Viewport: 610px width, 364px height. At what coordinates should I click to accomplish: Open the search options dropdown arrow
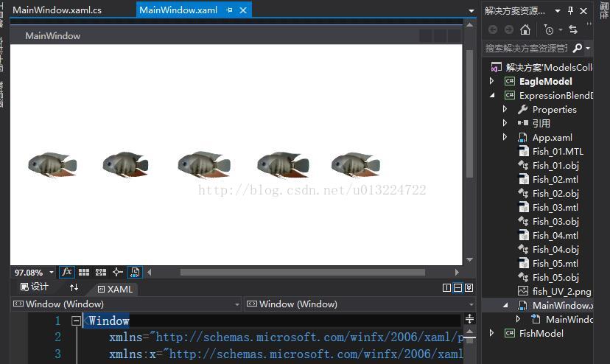pyautogui.click(x=588, y=49)
